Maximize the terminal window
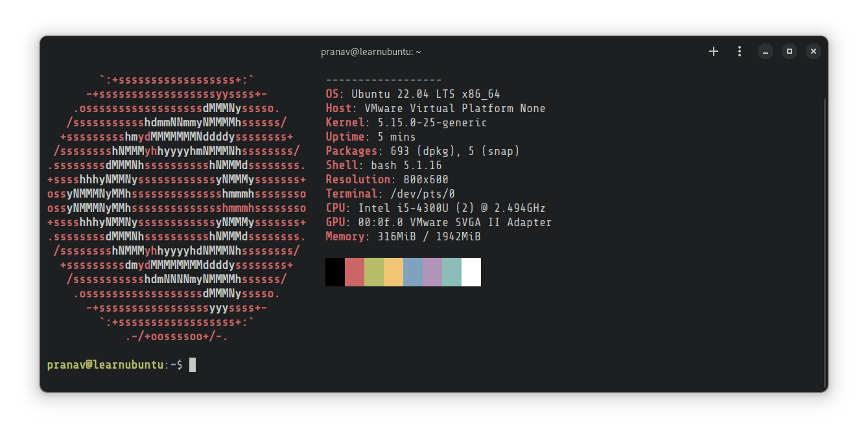Viewport: 868px width, 436px height. click(790, 51)
